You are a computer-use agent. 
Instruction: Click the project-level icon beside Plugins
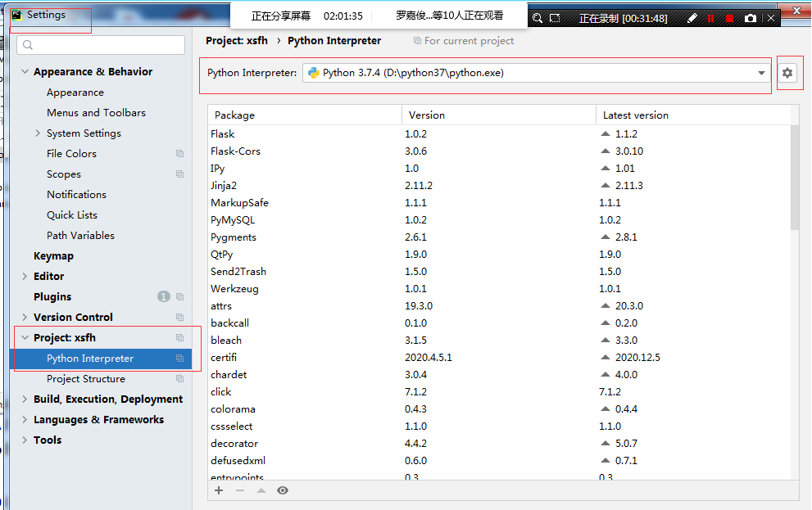tap(179, 297)
